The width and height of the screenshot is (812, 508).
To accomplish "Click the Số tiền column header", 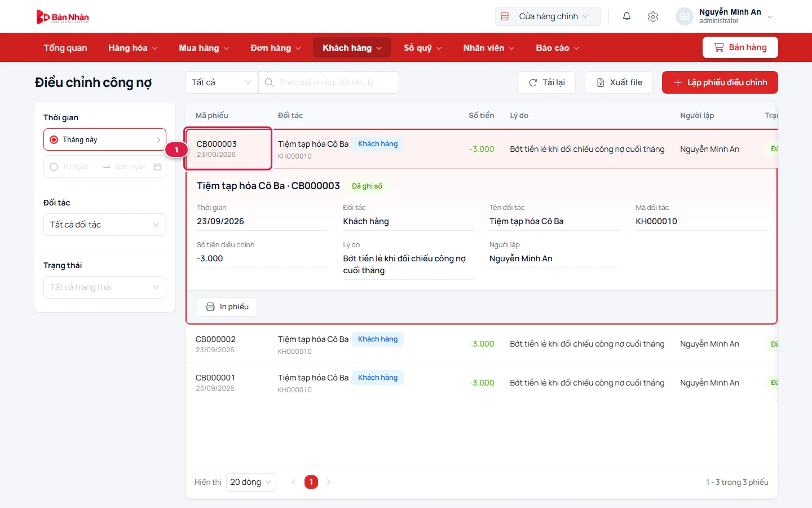I will coord(482,115).
